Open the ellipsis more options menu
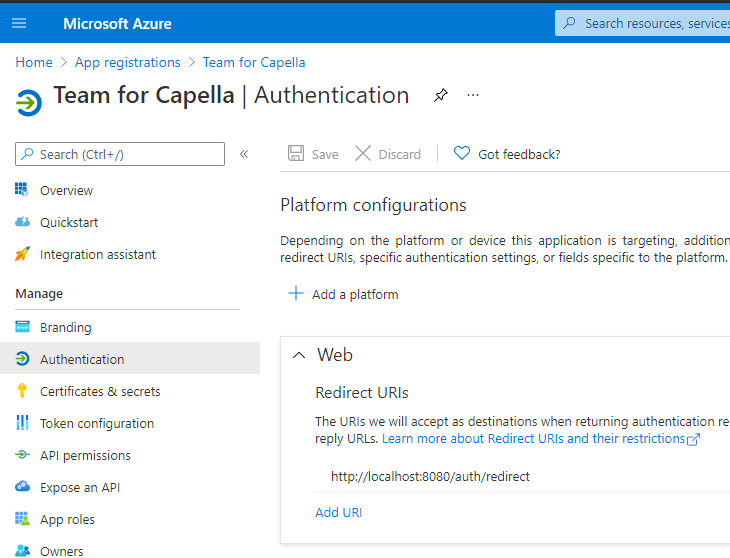The height and width of the screenshot is (558, 730). tap(473, 96)
